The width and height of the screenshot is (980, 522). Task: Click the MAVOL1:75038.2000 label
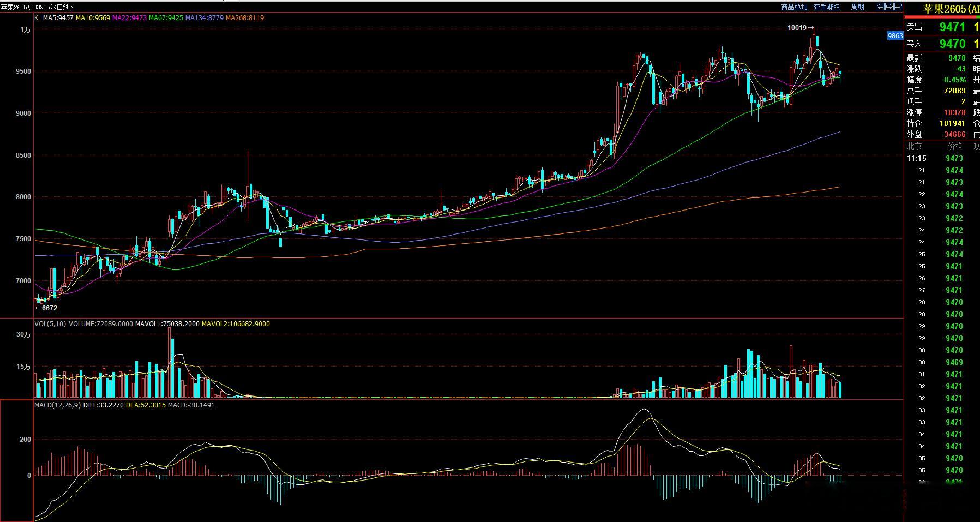pos(167,324)
